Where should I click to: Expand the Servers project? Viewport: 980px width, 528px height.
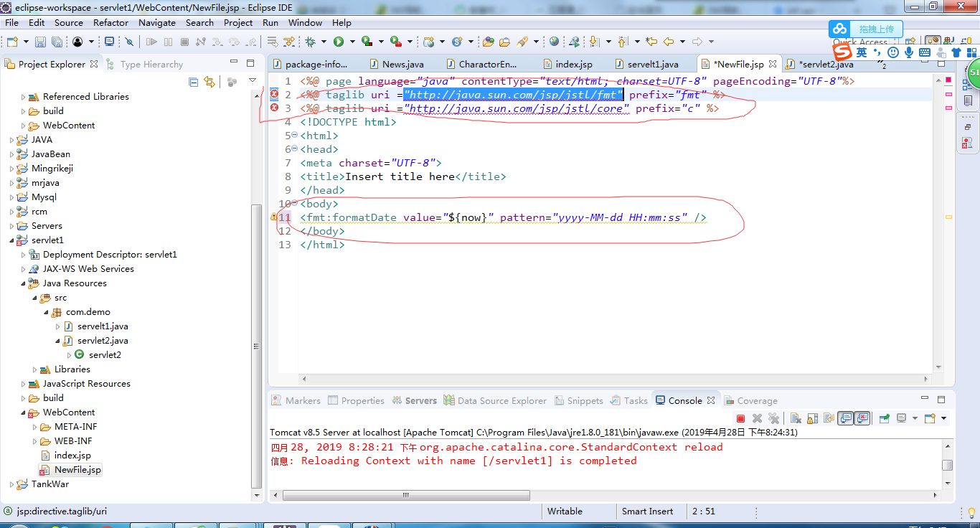(x=11, y=226)
